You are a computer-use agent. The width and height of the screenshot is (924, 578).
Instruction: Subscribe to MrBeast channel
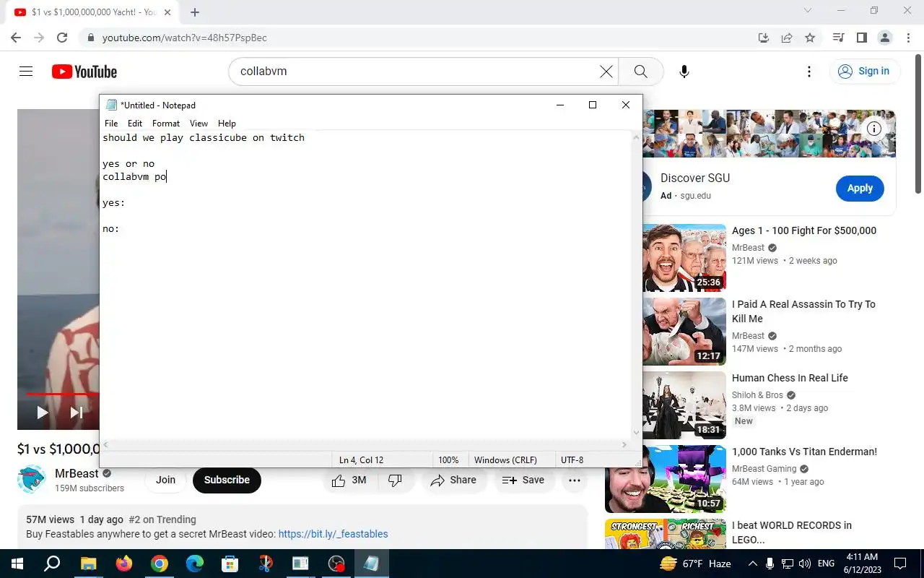click(227, 480)
